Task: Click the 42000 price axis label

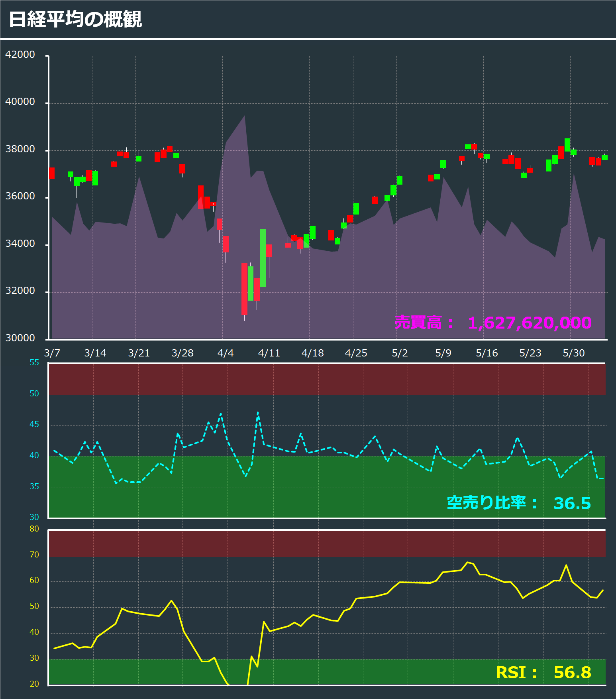Action: [x=20, y=55]
